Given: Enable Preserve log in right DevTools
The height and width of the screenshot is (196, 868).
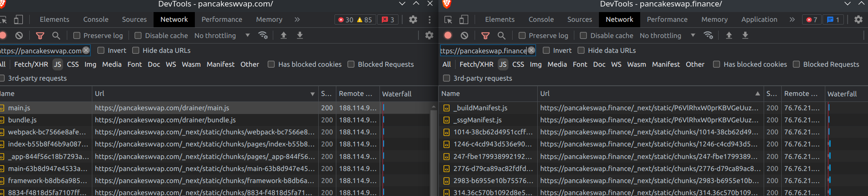Looking at the screenshot, I should coord(522,36).
